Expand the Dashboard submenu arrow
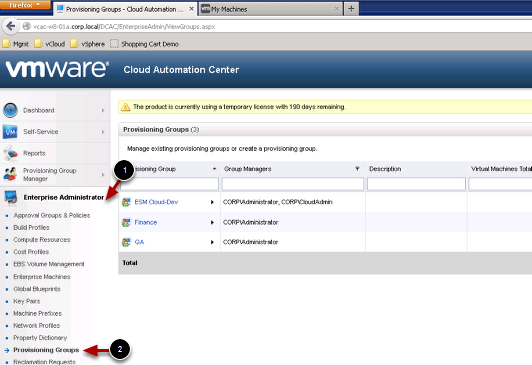This screenshot has height=365, width=532. coord(103,110)
